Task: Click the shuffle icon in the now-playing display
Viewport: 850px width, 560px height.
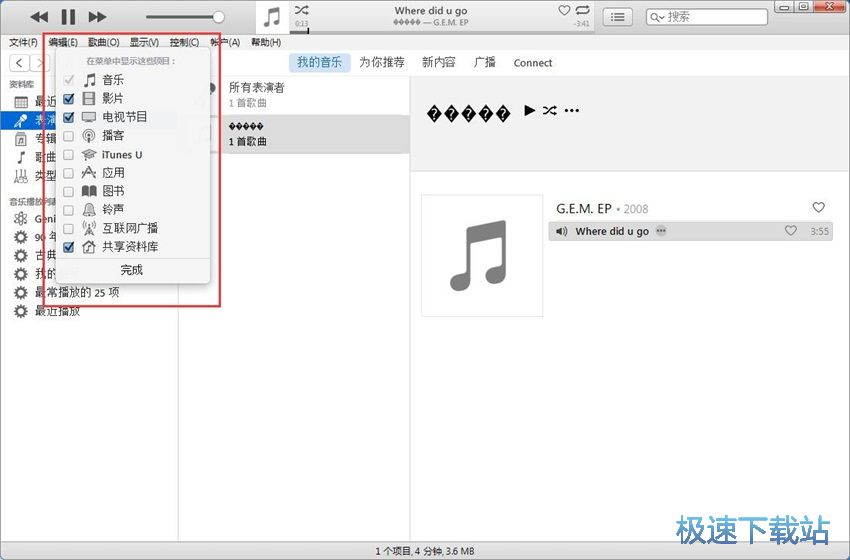Action: point(301,10)
